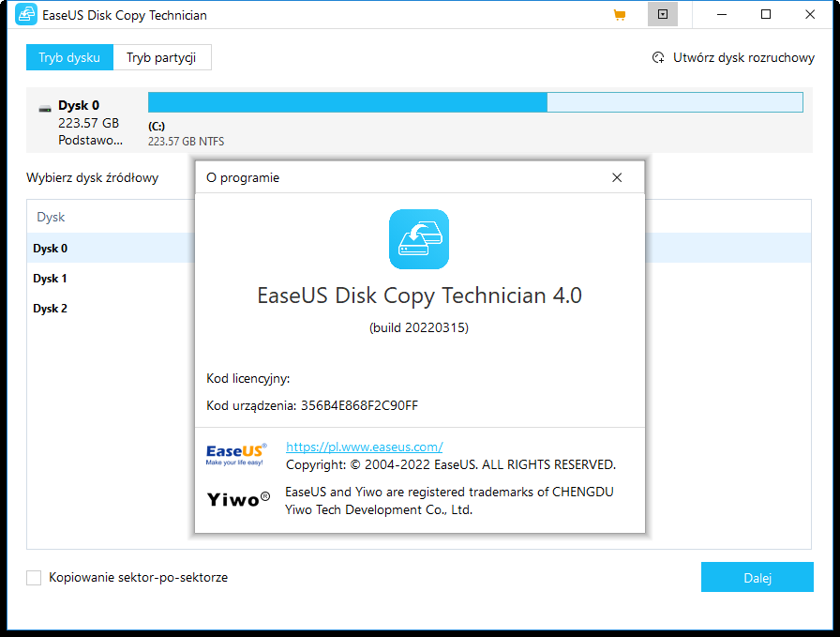Minimize the EaseUS Disk Copy window
The height and width of the screenshot is (637, 840).
(722, 14)
